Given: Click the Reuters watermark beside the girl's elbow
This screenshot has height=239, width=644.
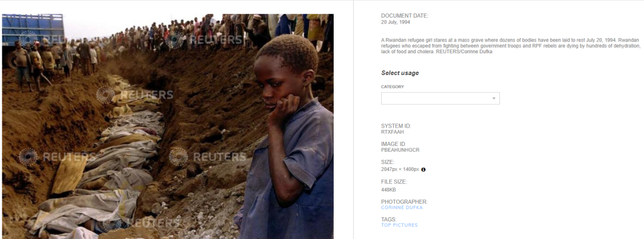Looking at the screenshot, I should pos(207,156).
